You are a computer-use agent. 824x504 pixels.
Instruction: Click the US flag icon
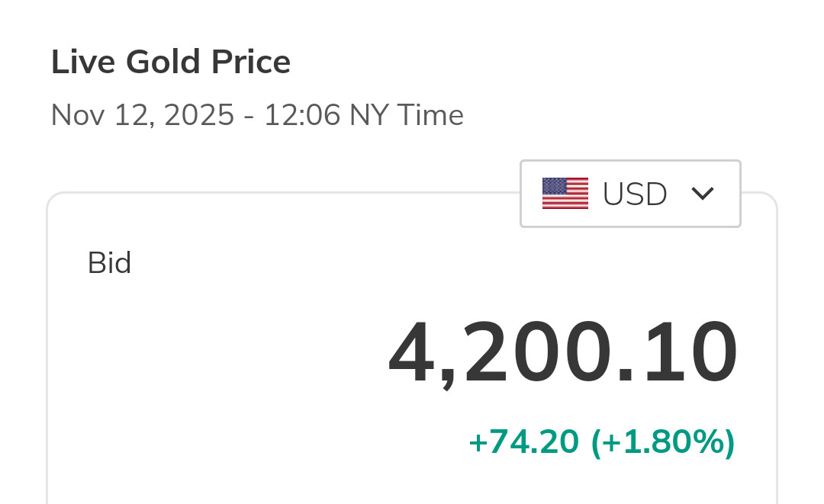tap(565, 194)
